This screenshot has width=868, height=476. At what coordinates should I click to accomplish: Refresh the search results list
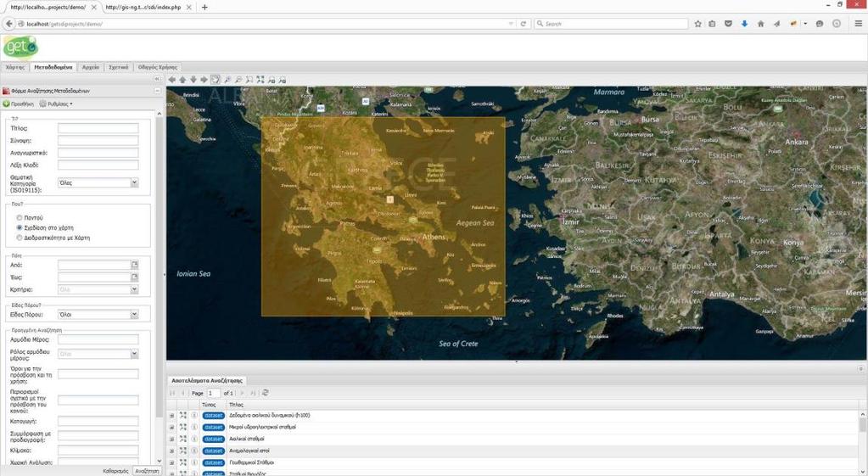[266, 392]
